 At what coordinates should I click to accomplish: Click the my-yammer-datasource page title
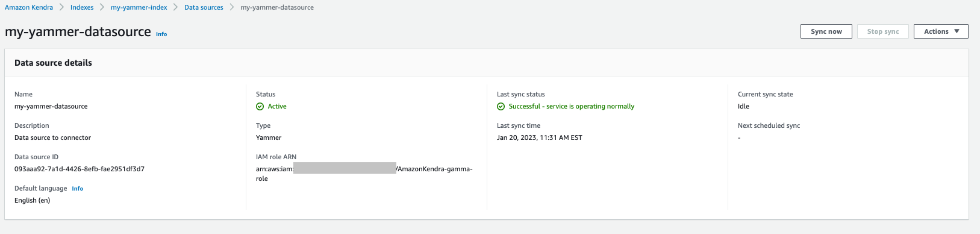tap(78, 31)
